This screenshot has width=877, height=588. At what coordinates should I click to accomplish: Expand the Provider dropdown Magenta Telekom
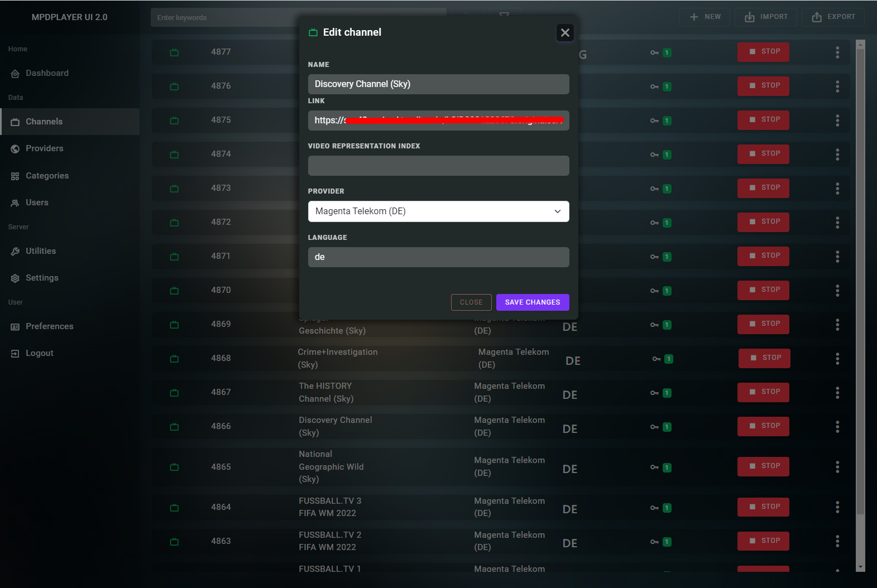click(438, 211)
